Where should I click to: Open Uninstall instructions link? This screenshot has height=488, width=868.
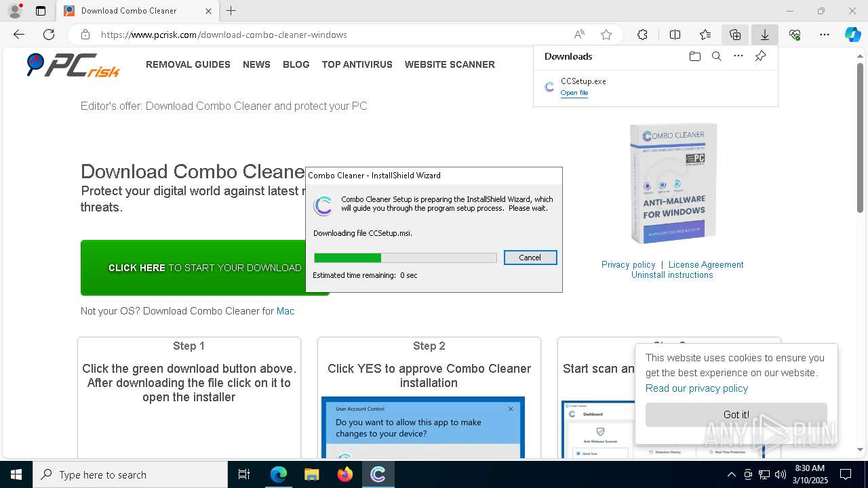pyautogui.click(x=672, y=274)
